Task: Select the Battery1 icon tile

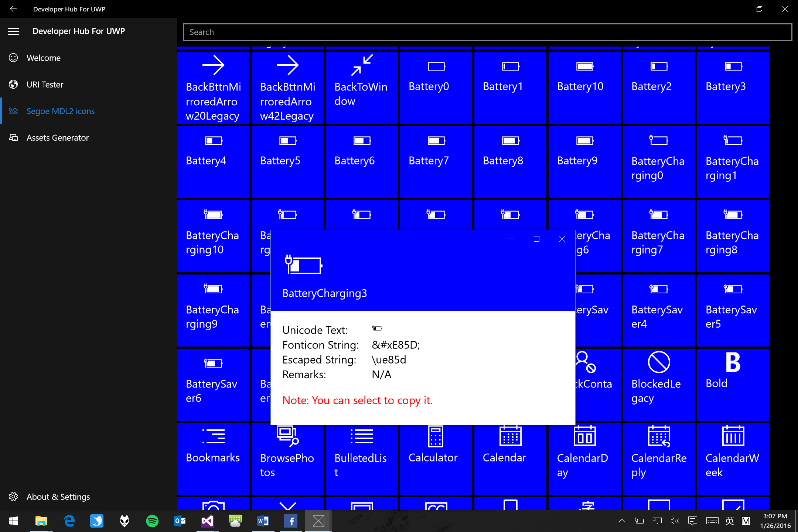Action: tap(510, 88)
